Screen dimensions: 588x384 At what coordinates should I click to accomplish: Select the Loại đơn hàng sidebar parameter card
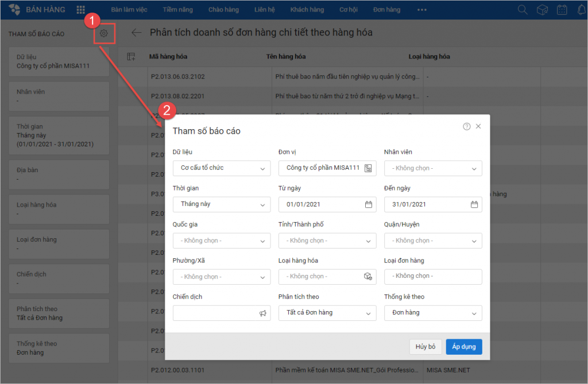59,244
